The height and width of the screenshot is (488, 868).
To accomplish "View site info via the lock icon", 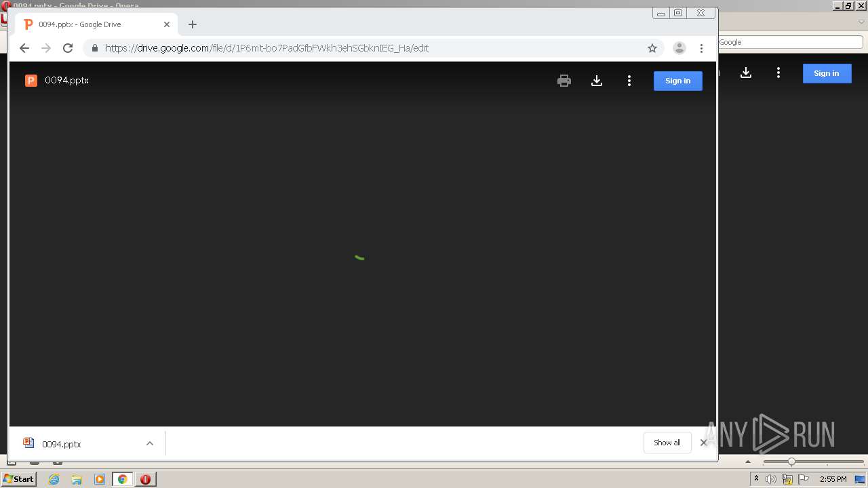I will 94,48.
